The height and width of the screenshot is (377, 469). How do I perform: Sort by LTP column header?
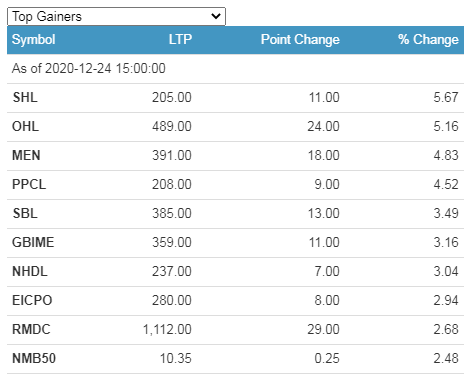180,40
